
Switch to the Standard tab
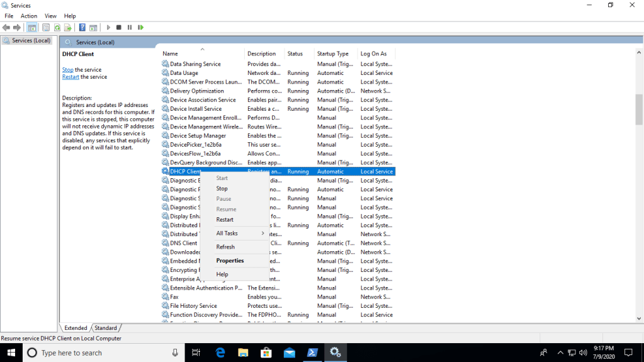(106, 328)
